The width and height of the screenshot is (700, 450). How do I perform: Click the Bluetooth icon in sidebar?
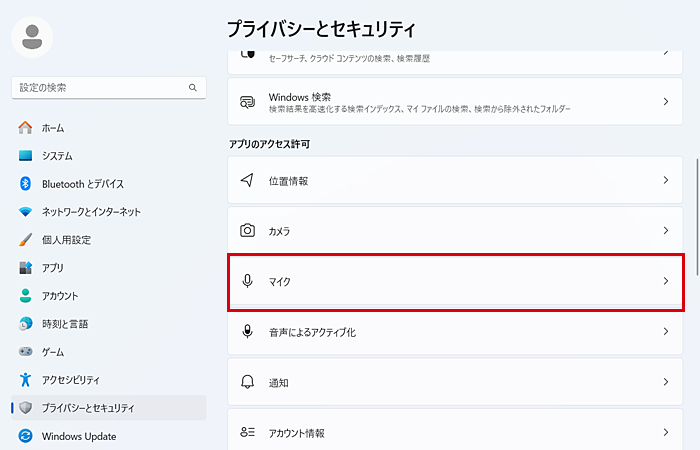(x=25, y=183)
